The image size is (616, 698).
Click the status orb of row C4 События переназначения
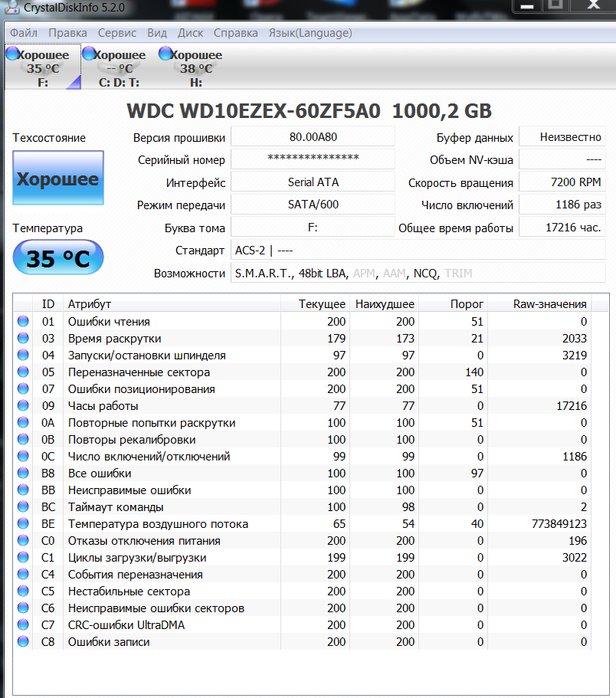pyautogui.click(x=23, y=574)
